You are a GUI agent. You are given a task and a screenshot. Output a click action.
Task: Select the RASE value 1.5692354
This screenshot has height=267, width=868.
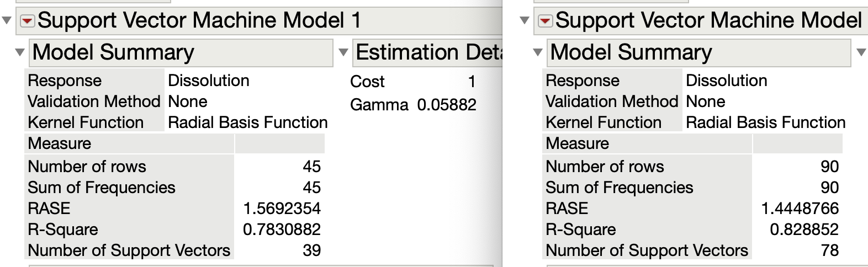click(282, 209)
